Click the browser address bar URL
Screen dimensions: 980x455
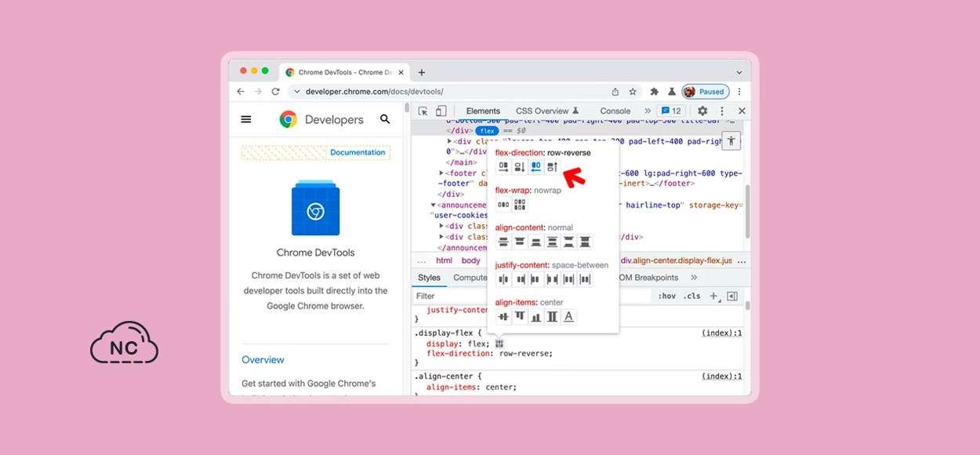[374, 92]
